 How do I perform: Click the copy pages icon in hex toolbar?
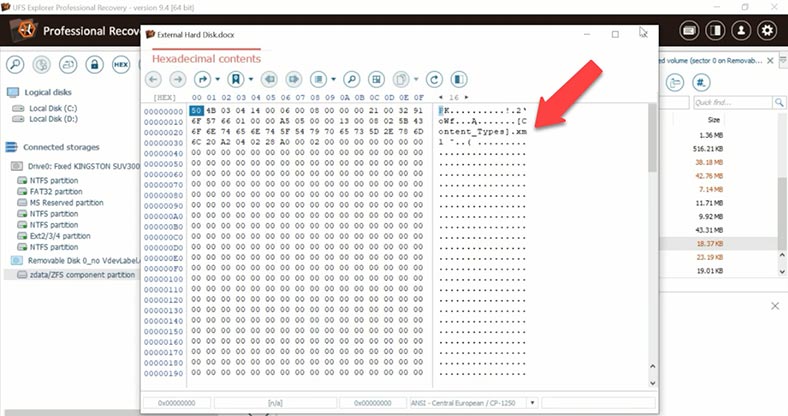401,79
